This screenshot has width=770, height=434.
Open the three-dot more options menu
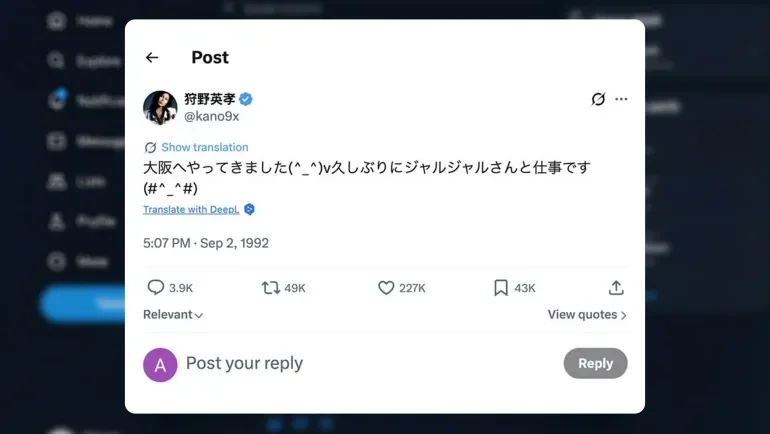[x=621, y=99]
